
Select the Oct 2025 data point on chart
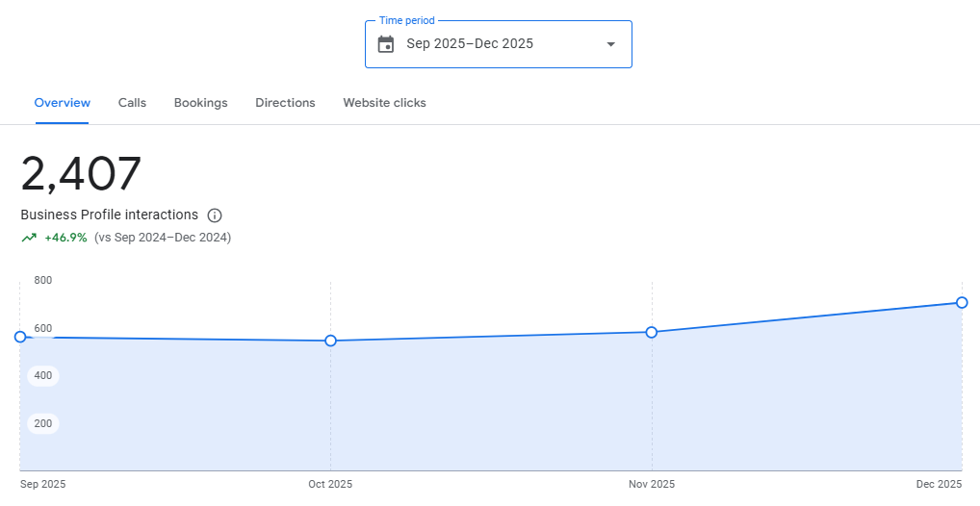pyautogui.click(x=330, y=341)
